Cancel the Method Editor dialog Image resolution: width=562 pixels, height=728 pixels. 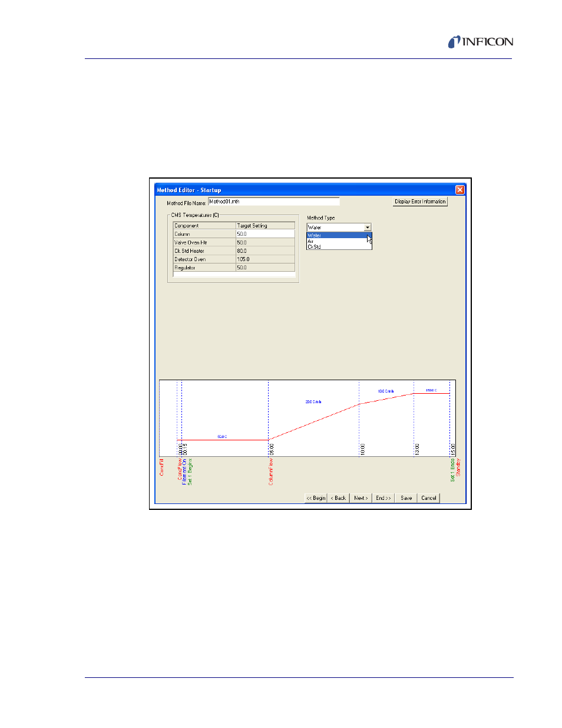tap(429, 498)
